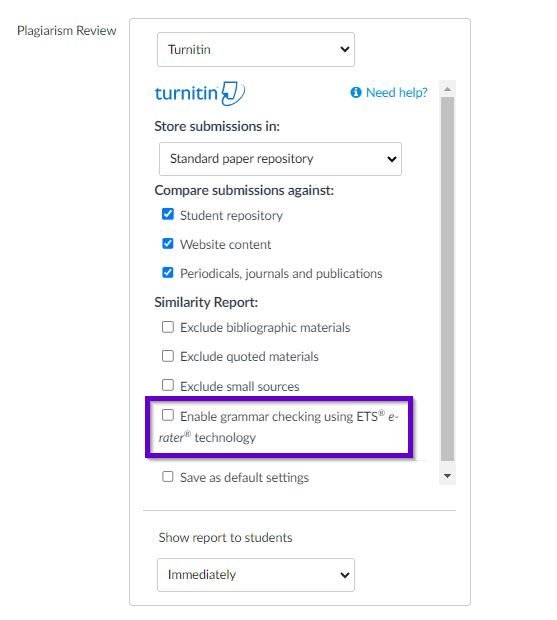The image size is (557, 620).
Task: Enable Exclude quoted materials option
Action: click(x=168, y=356)
